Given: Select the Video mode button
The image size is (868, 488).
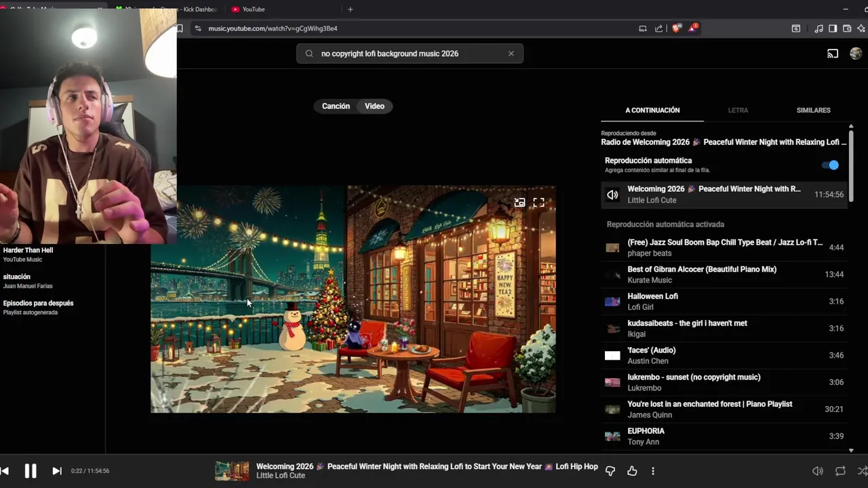Looking at the screenshot, I should click(x=374, y=106).
